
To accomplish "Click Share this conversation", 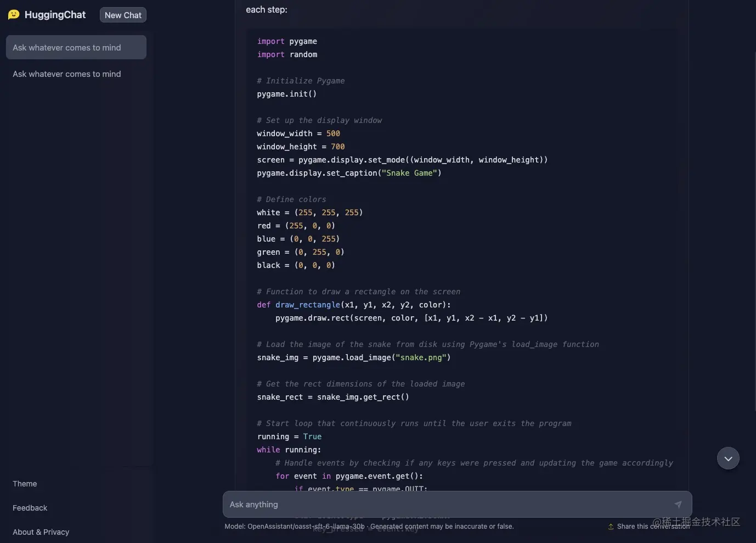I will coord(653,527).
